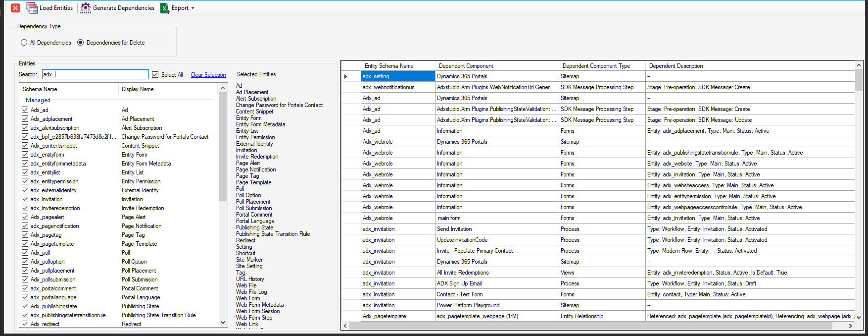Click the 'Invite - Populate Primary Contact' cell
The width and height of the screenshot is (868, 336).
pos(497,251)
